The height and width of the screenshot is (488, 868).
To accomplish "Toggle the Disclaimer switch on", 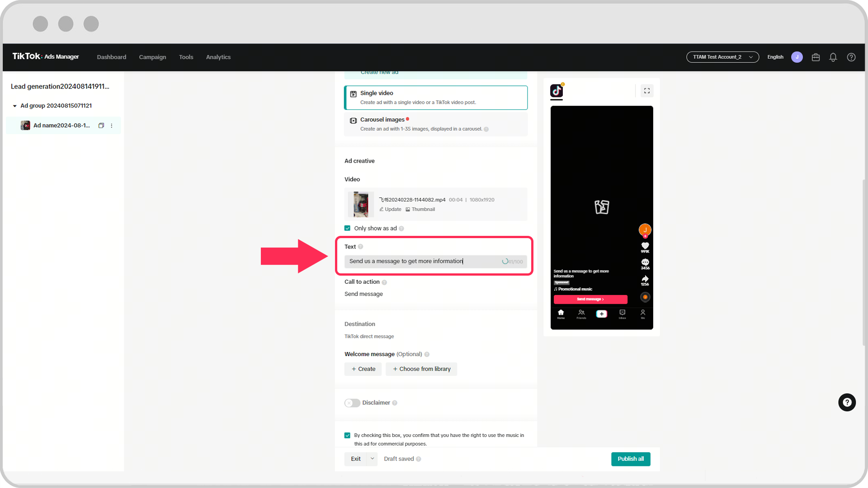I will pyautogui.click(x=352, y=403).
